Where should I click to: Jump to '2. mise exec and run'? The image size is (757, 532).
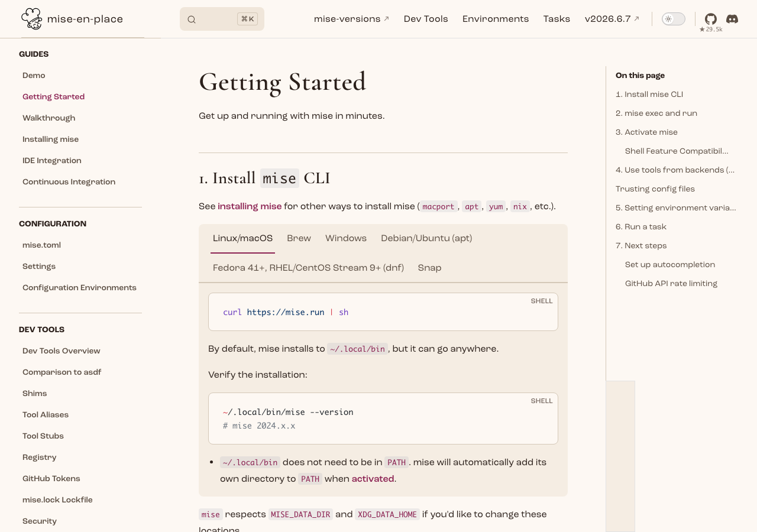[656, 113]
